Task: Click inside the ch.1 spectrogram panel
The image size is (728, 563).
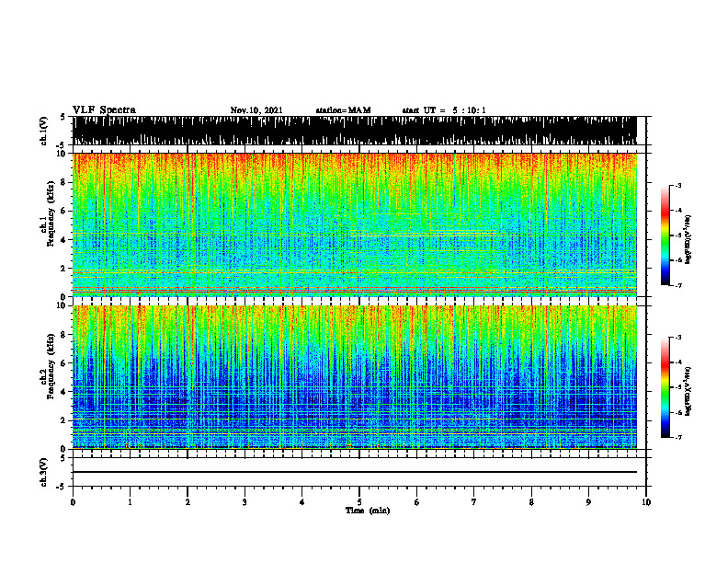Action: pos(354,224)
